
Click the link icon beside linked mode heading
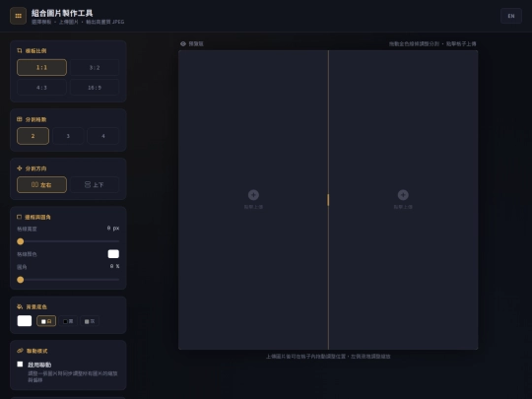point(20,351)
